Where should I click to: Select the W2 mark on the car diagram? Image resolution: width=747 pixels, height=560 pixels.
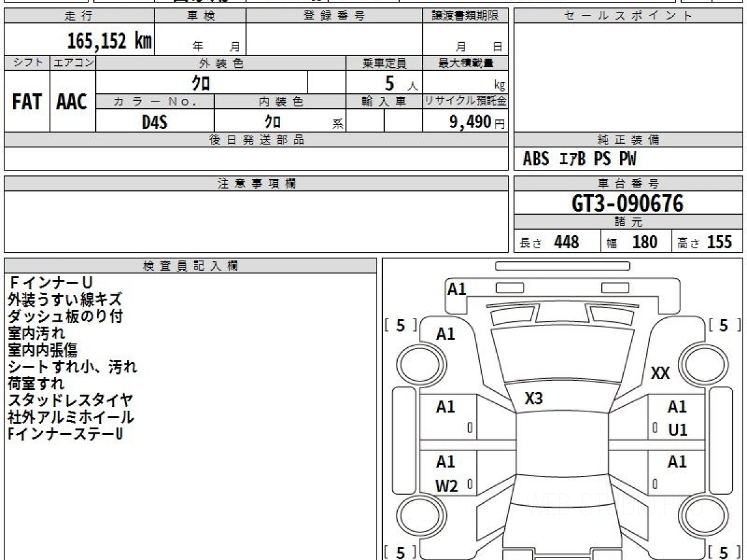446,487
